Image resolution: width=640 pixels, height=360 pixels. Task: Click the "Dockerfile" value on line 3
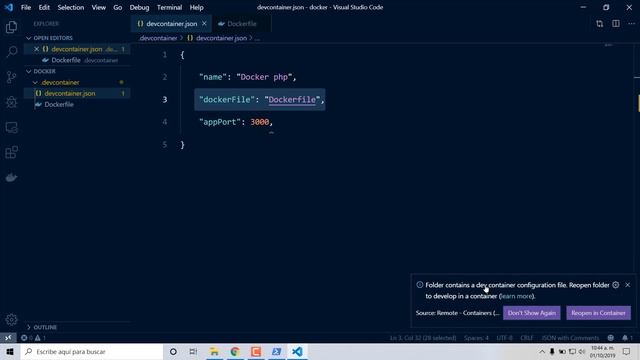(292, 100)
